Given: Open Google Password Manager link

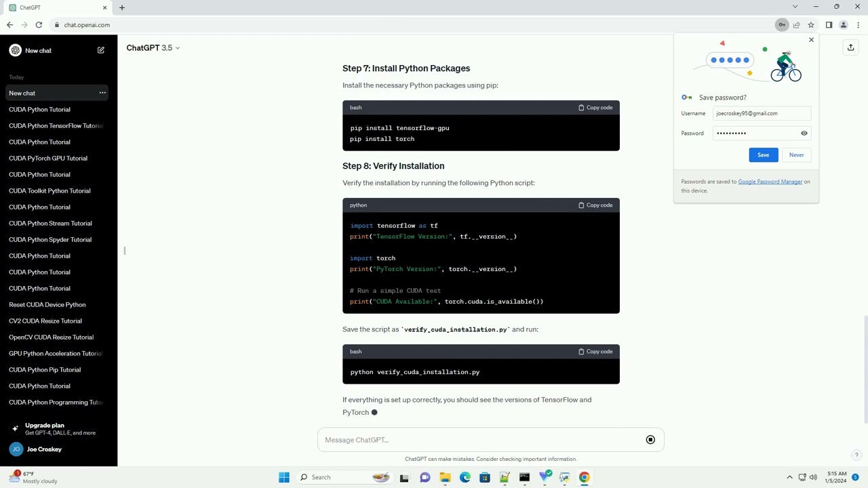Looking at the screenshot, I should point(770,182).
